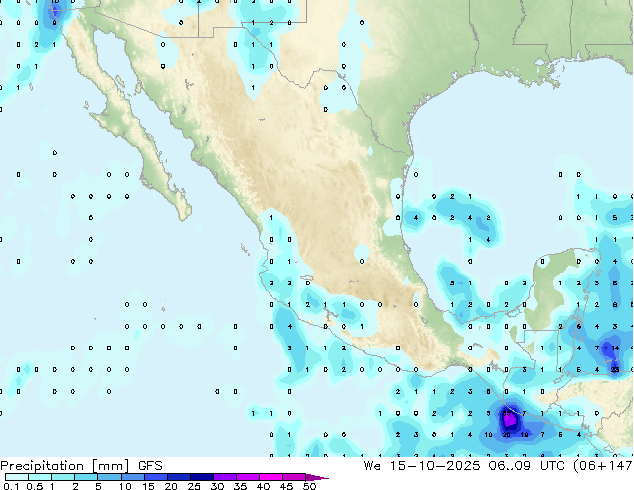
Task: Click the '19' precipitation value on map
Action: pyautogui.click(x=524, y=435)
